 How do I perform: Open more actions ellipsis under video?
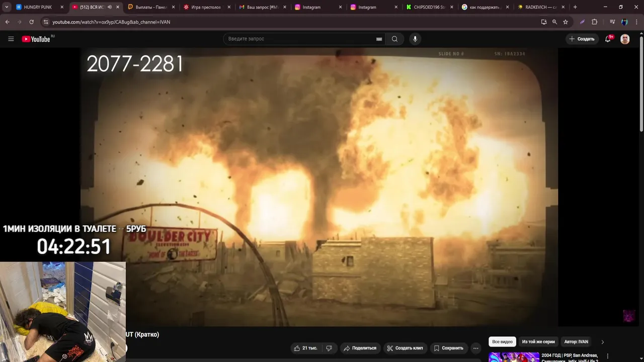pos(475,348)
